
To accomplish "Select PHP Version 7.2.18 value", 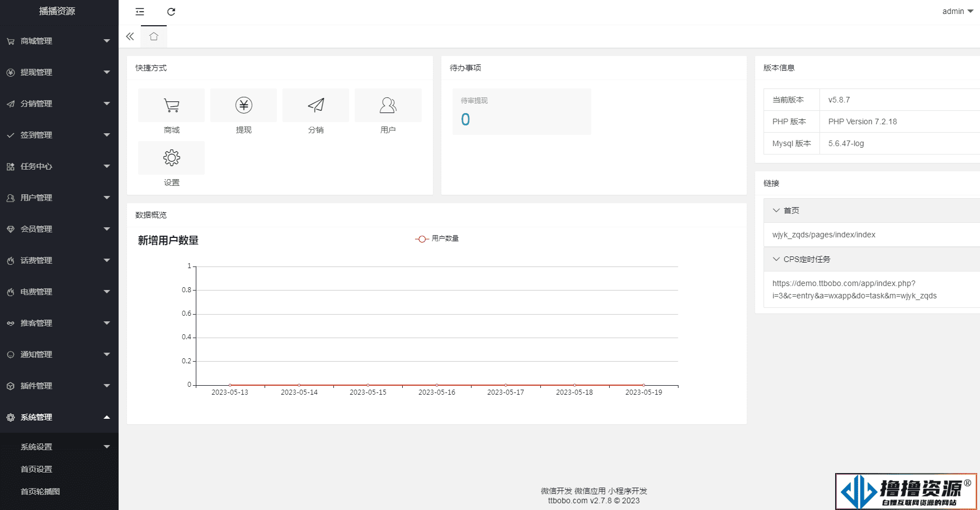I will [863, 121].
